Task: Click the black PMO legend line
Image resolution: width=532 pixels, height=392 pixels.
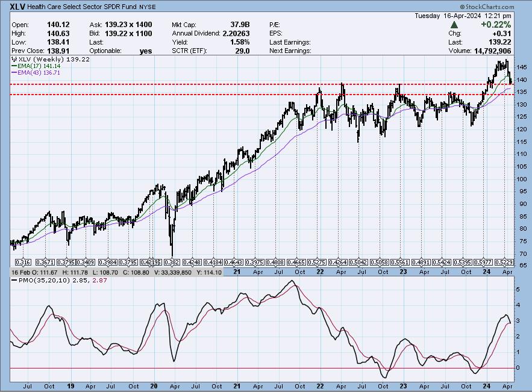Action: coord(14,281)
